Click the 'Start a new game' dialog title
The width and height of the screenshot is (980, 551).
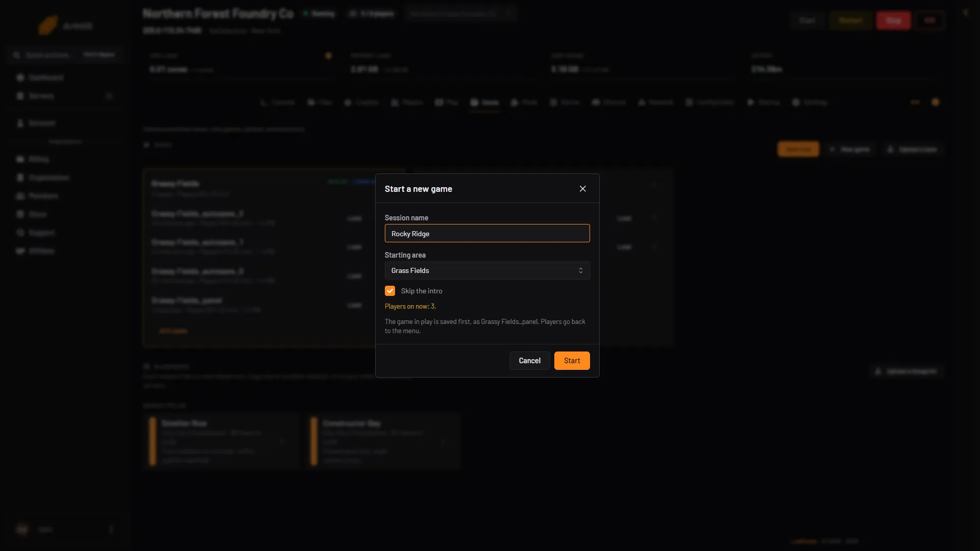(418, 189)
